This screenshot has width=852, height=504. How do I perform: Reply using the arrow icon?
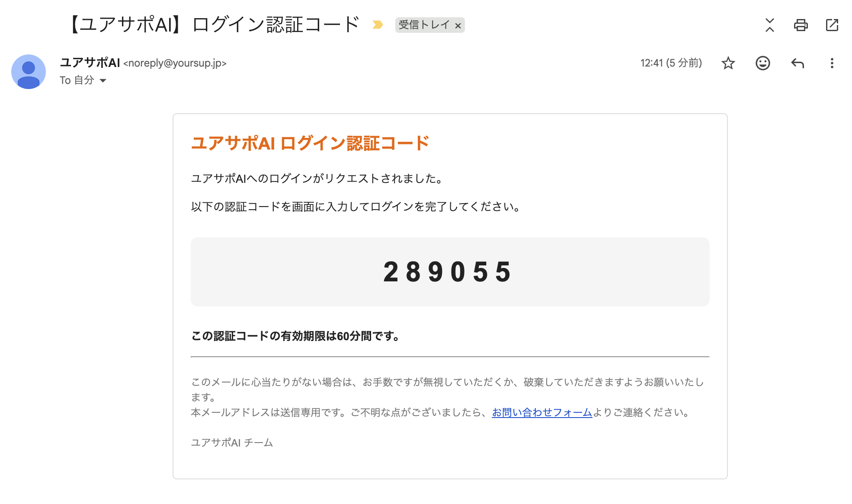(x=797, y=63)
